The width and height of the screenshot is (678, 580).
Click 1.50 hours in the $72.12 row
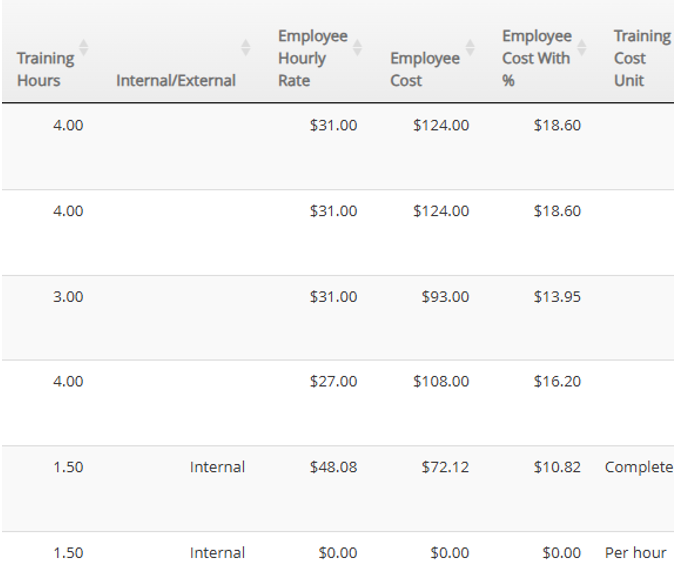click(x=68, y=467)
